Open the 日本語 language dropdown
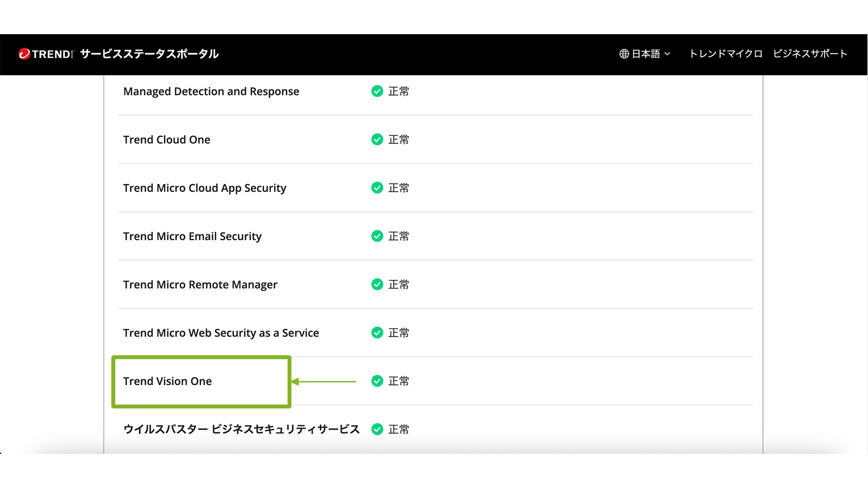The width and height of the screenshot is (868, 488). tap(650, 54)
